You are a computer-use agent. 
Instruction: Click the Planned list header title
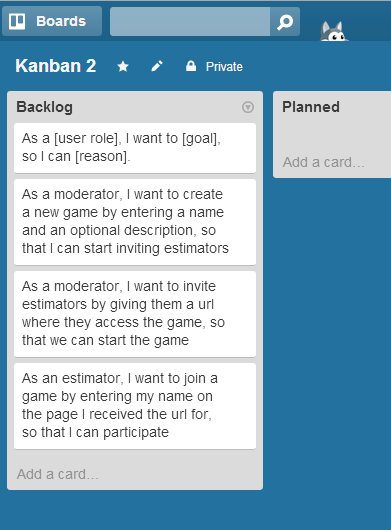pos(311,107)
